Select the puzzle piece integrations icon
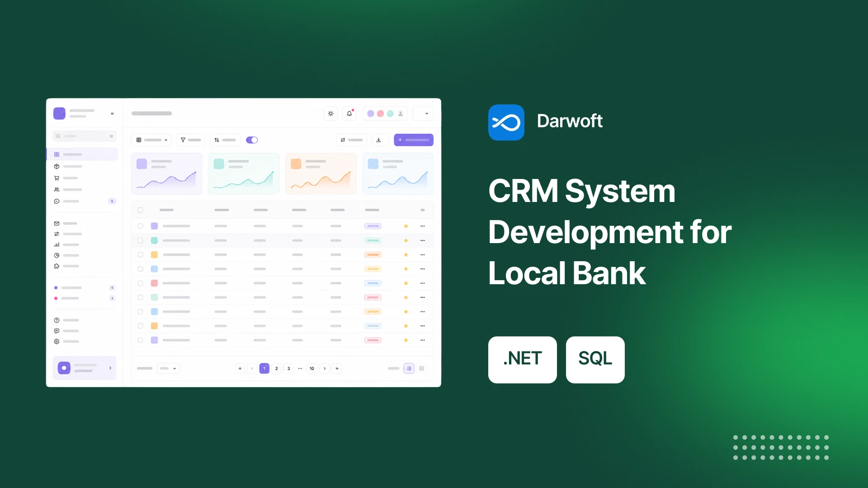This screenshot has width=868, height=488. pos(57,266)
